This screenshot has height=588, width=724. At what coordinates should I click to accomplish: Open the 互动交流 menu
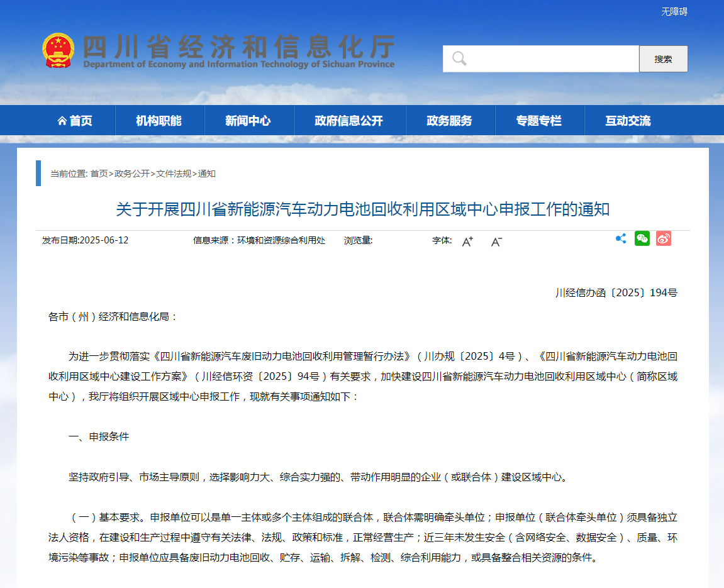(628, 121)
